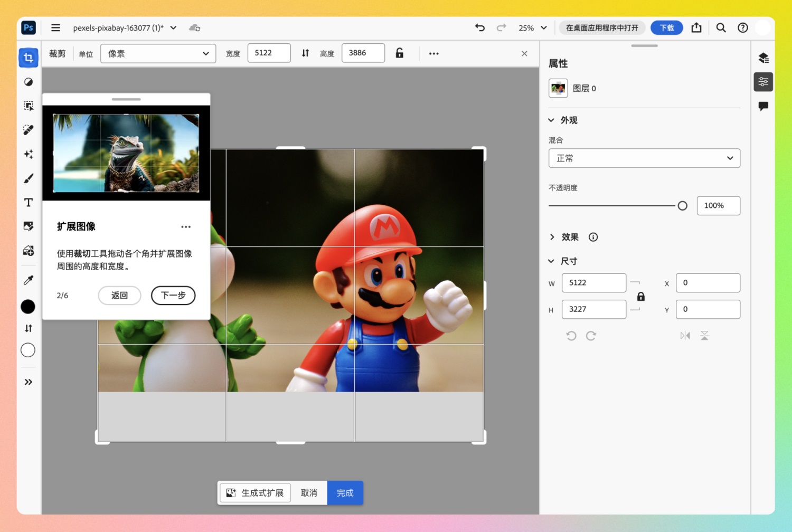Click the 图层 0 layer thumbnail
The image size is (792, 532).
click(558, 88)
